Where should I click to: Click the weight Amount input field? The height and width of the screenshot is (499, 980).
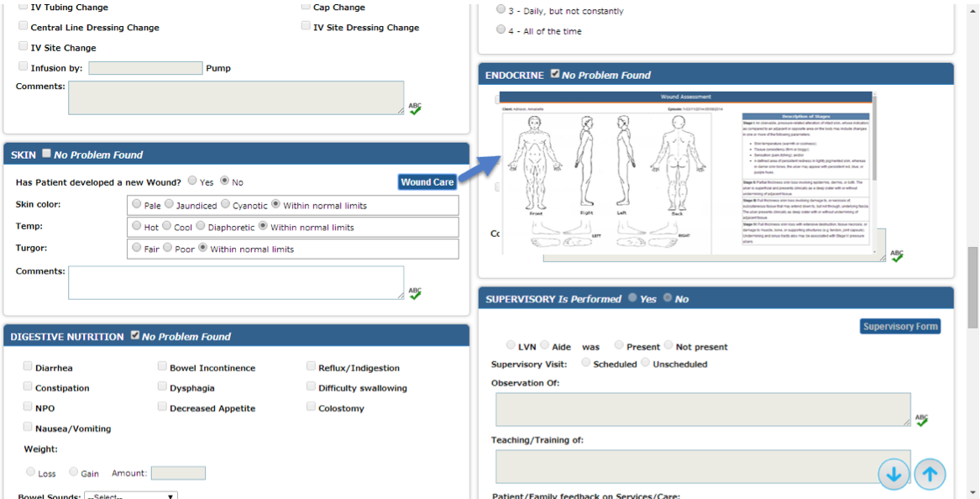click(178, 473)
